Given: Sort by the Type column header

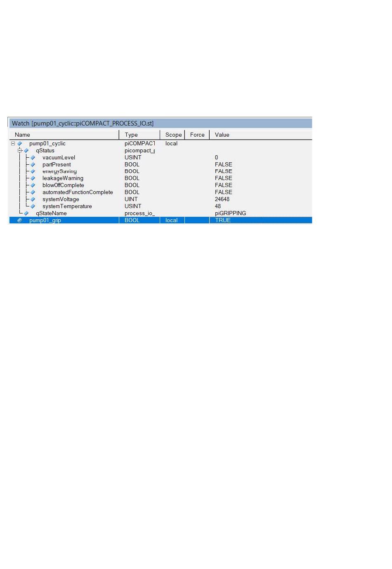Looking at the screenshot, I should [x=139, y=135].
